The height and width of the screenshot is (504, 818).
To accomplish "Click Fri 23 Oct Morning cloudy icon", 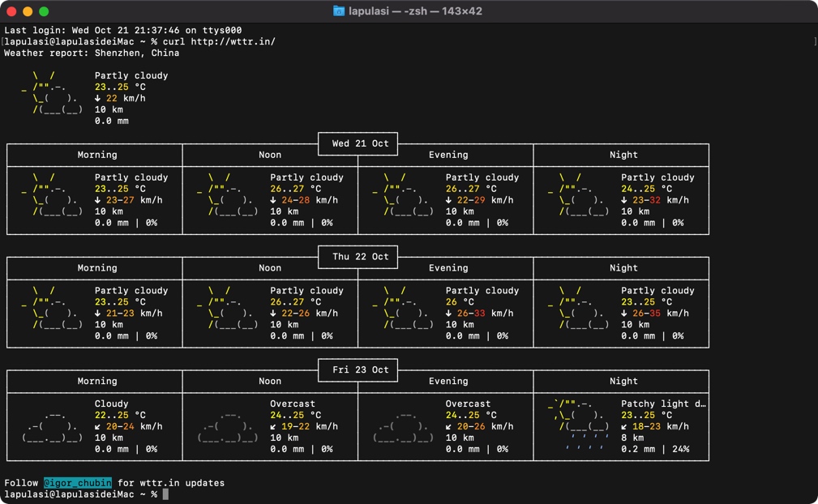I will (x=54, y=426).
